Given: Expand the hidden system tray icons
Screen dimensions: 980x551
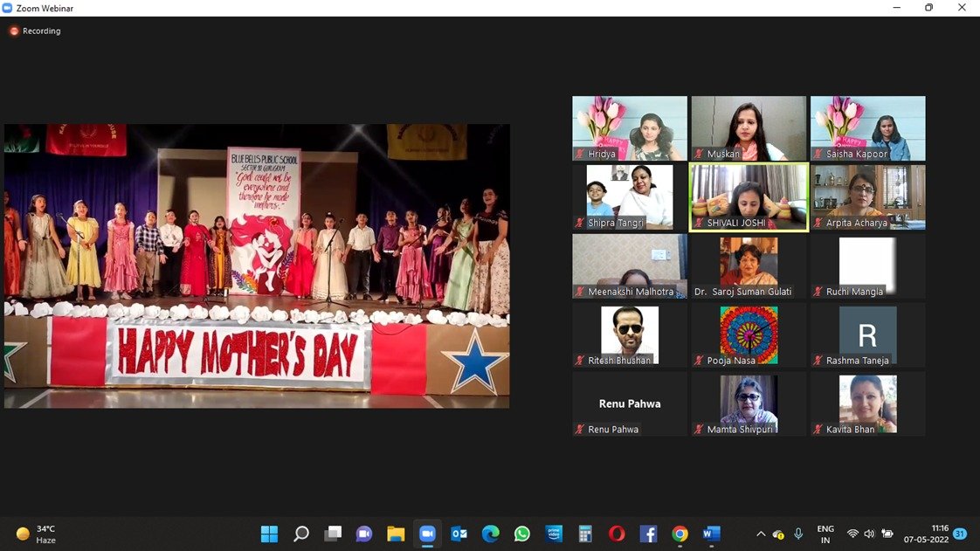Looking at the screenshot, I should pyautogui.click(x=760, y=534).
